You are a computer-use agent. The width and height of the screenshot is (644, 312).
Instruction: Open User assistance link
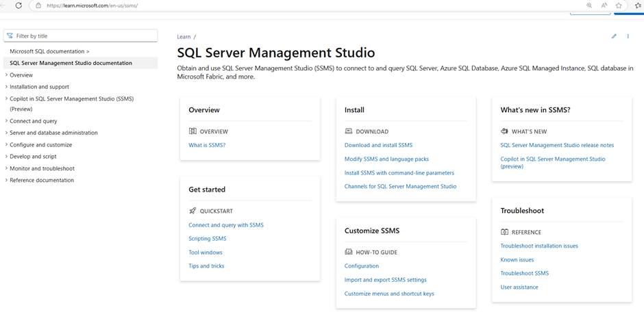coord(519,287)
